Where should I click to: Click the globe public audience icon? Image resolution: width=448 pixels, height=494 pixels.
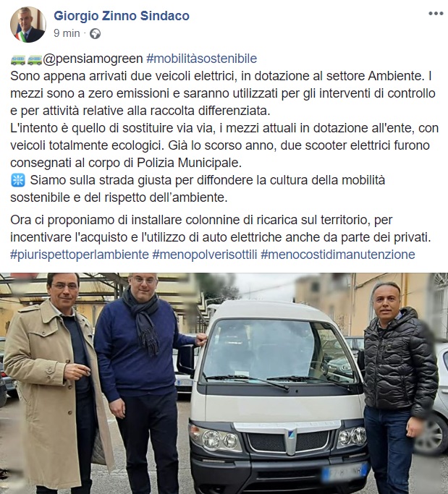(x=95, y=33)
